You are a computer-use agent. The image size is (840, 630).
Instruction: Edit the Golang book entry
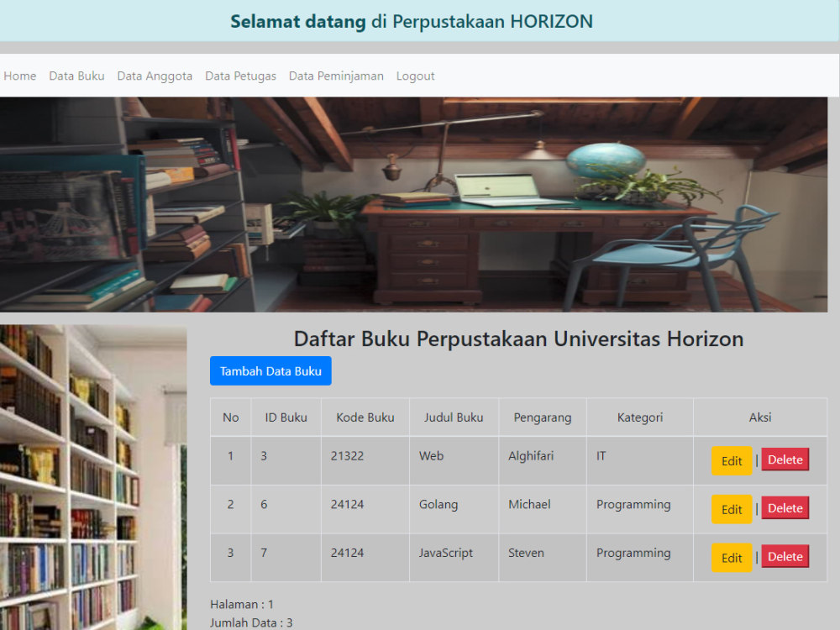(x=732, y=509)
